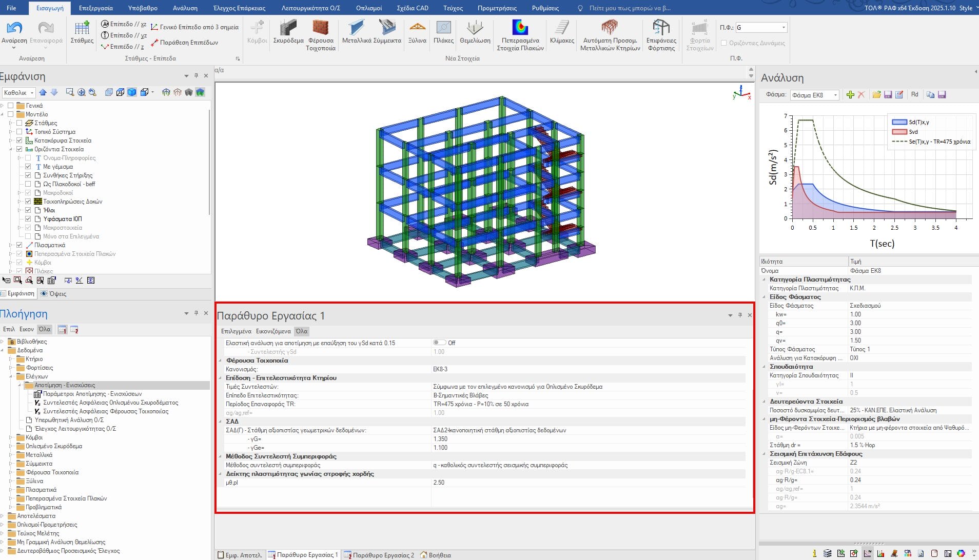Open the Πεπερασμένα Στοιχεία Πλακών tool
This screenshot has height=560, width=979.
(520, 28)
